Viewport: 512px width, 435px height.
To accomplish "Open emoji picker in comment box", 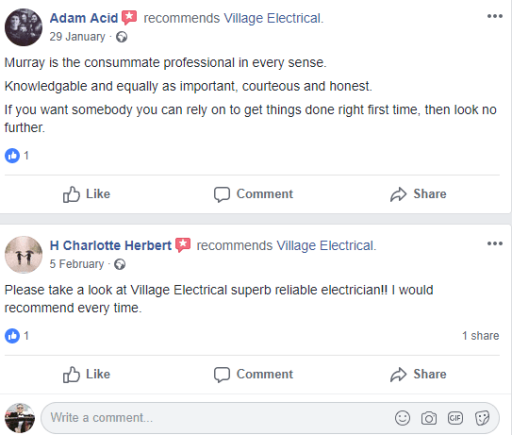I will 402,418.
